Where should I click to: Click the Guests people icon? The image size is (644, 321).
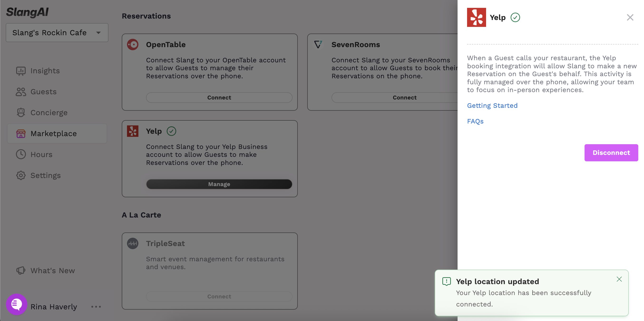click(21, 92)
